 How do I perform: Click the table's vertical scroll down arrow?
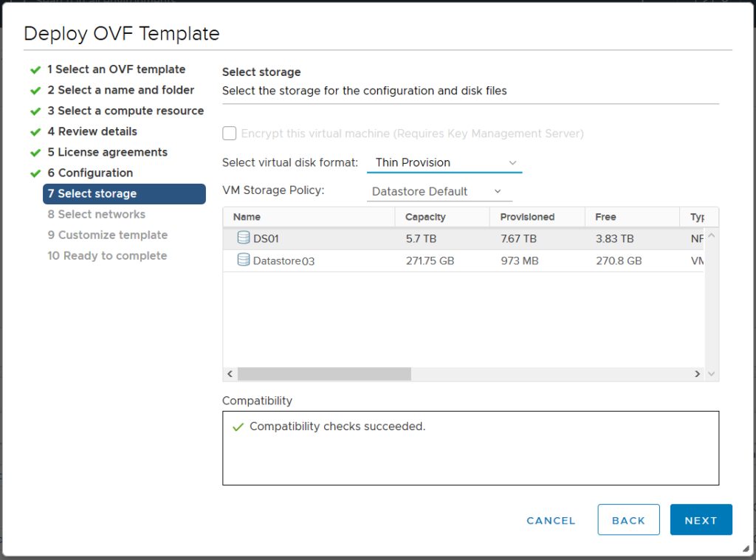click(712, 374)
